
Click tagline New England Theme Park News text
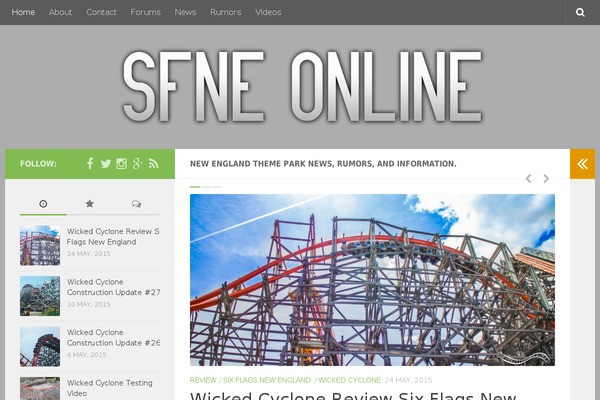coord(323,164)
